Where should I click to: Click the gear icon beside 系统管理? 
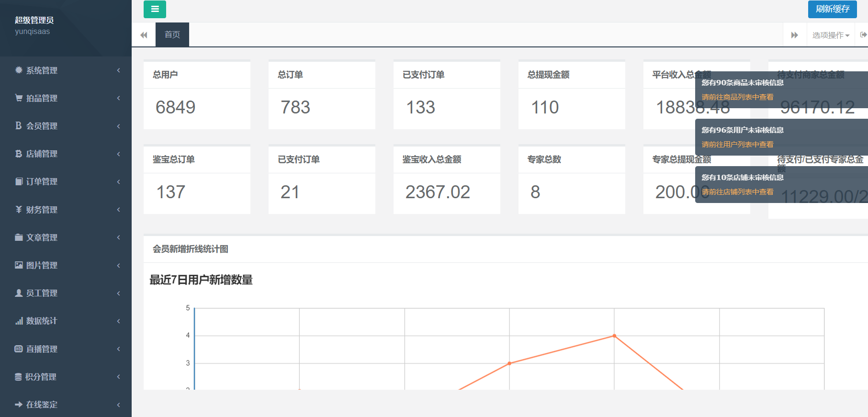point(19,70)
